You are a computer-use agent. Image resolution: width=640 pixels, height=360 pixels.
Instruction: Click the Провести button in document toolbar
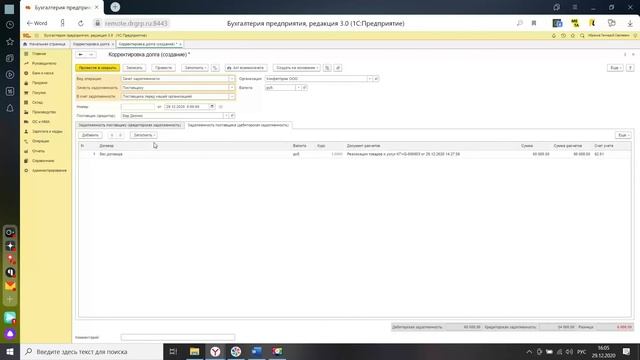(x=163, y=68)
